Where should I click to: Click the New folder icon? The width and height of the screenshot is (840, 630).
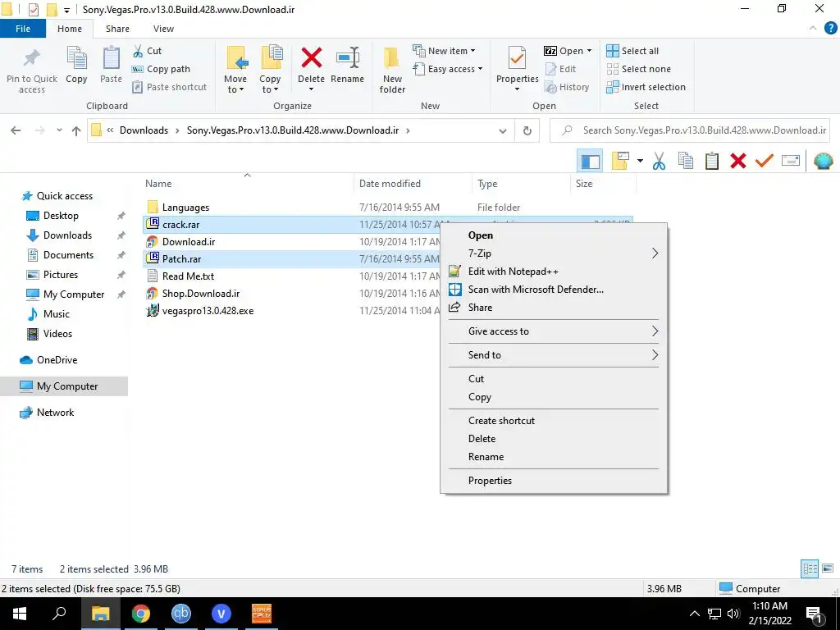click(391, 58)
